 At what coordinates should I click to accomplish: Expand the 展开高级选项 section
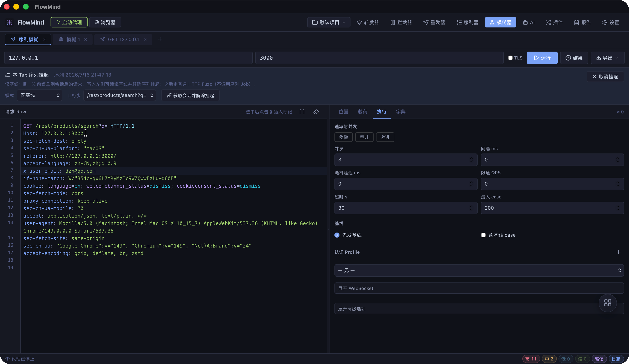tap(479, 309)
